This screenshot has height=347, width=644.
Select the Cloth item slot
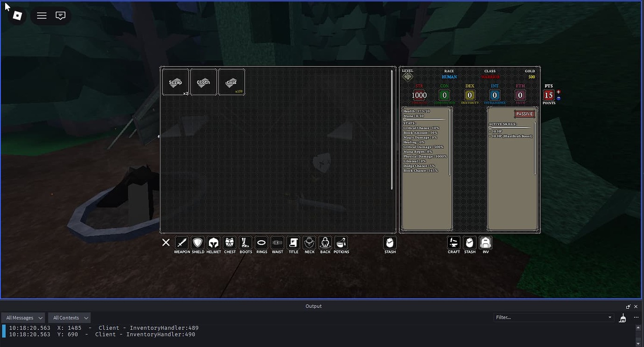click(x=203, y=82)
